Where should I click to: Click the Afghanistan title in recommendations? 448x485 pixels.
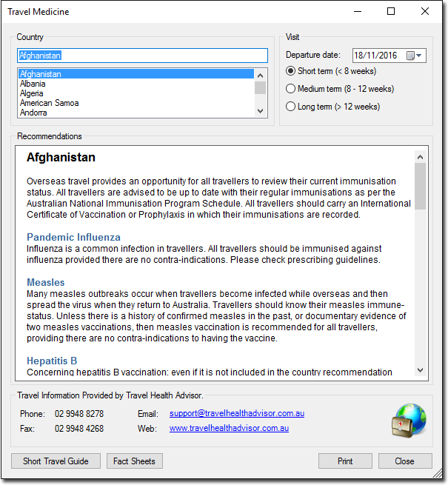point(61,157)
